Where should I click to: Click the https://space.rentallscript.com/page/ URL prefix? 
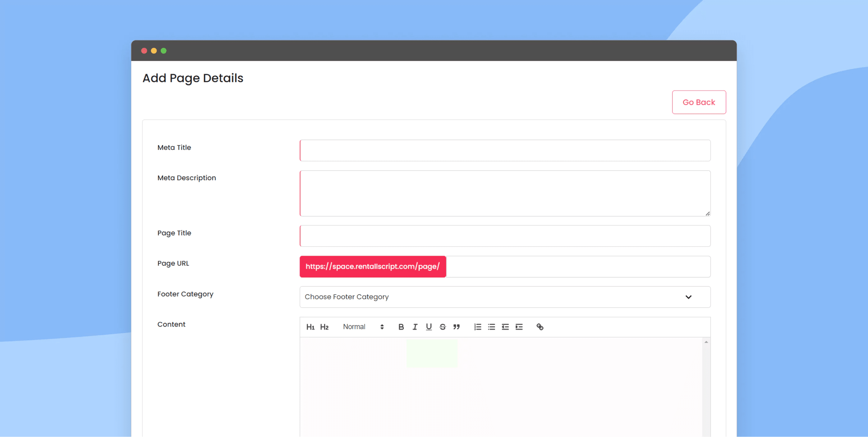pos(373,266)
